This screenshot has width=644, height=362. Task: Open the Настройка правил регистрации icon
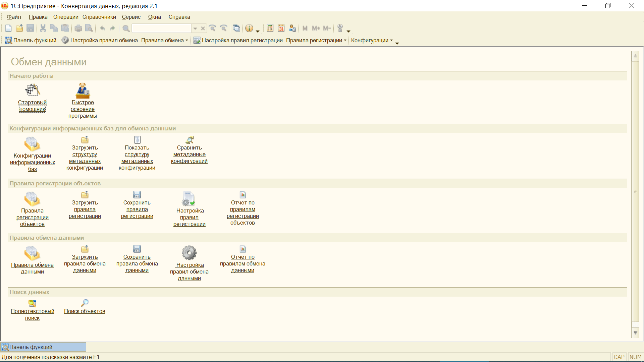pos(189,199)
